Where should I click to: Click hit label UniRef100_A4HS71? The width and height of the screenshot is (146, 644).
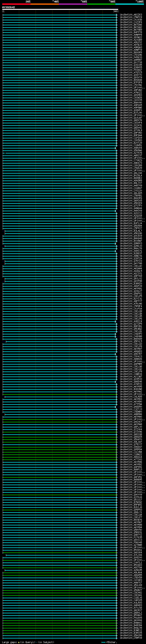(x=131, y=251)
